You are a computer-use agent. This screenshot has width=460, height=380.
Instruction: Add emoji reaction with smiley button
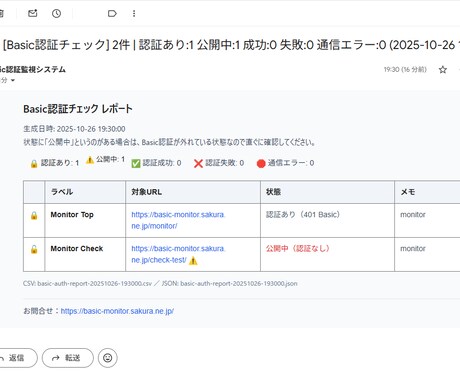point(108,358)
